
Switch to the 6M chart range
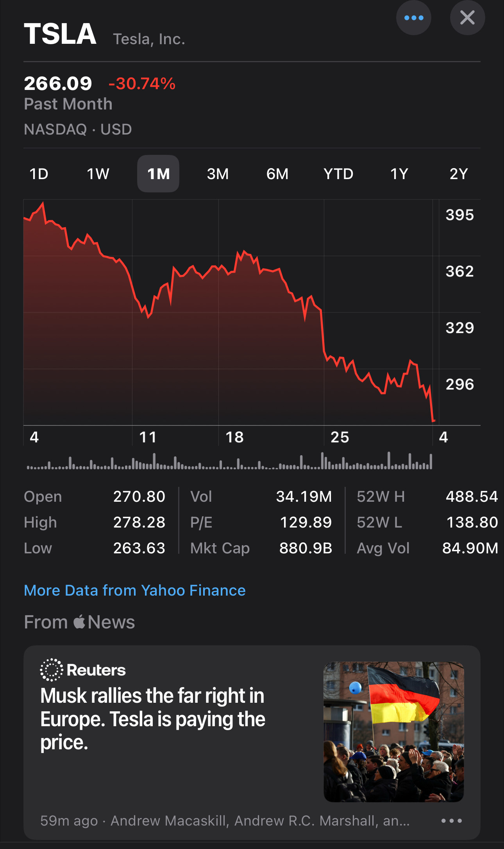277,174
